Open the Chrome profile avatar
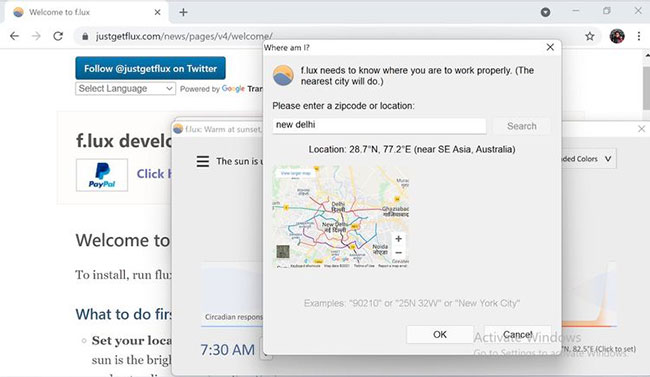This screenshot has width=650, height=377. pos(617,36)
